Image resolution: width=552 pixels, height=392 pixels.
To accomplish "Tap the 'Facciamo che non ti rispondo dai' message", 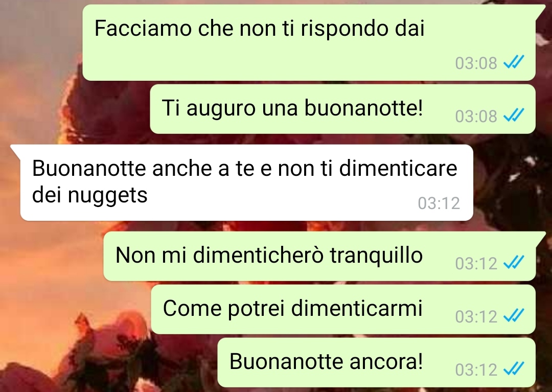I will (x=309, y=42).
